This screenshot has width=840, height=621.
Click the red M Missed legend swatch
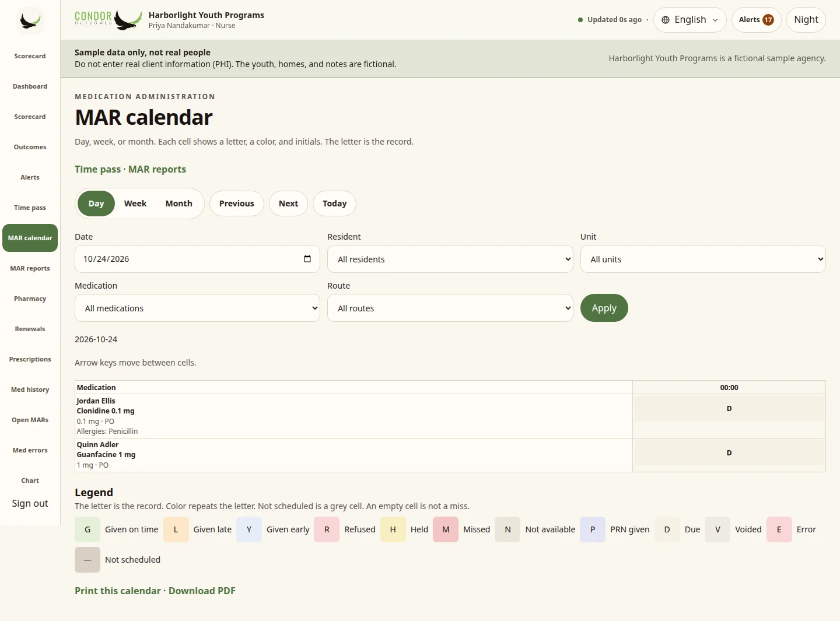click(x=446, y=529)
